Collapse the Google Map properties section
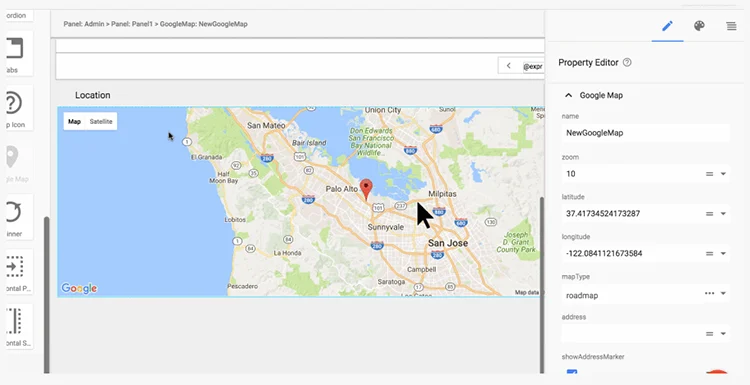Viewport: 750px width, 385px height. 568,95
